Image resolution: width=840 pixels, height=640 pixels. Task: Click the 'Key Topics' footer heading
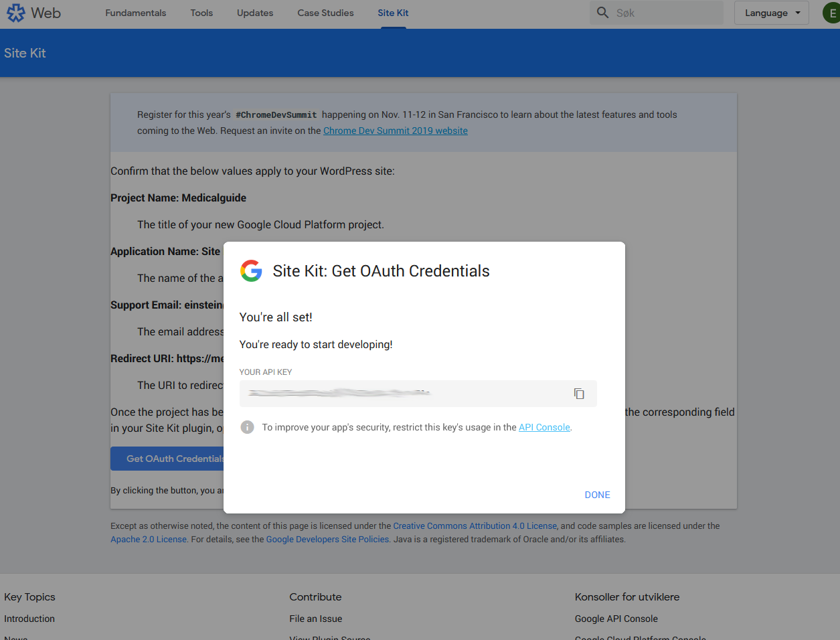click(29, 597)
